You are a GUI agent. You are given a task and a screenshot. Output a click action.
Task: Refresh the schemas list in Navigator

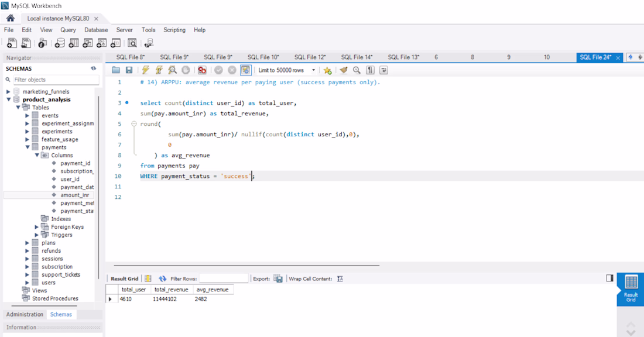(93, 68)
